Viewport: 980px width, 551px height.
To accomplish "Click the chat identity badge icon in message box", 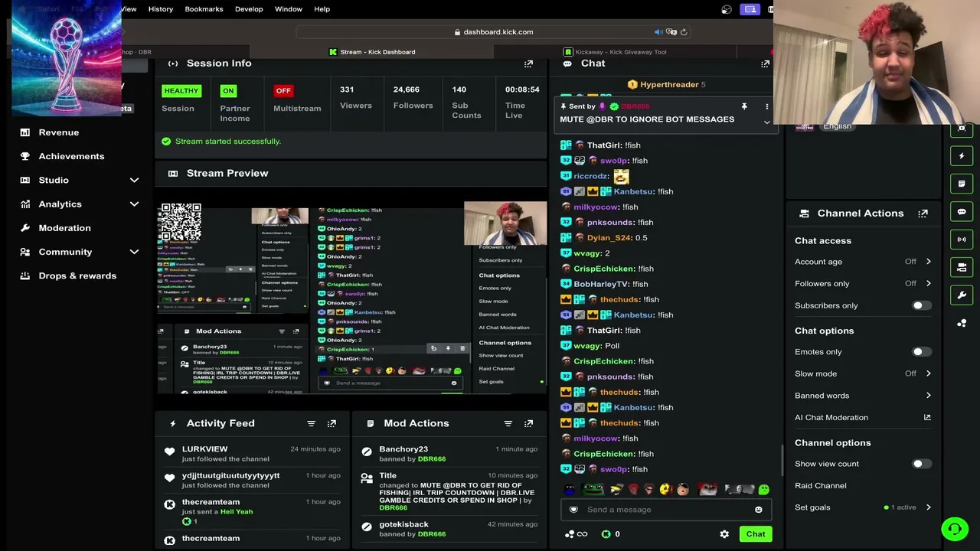I will tap(573, 510).
